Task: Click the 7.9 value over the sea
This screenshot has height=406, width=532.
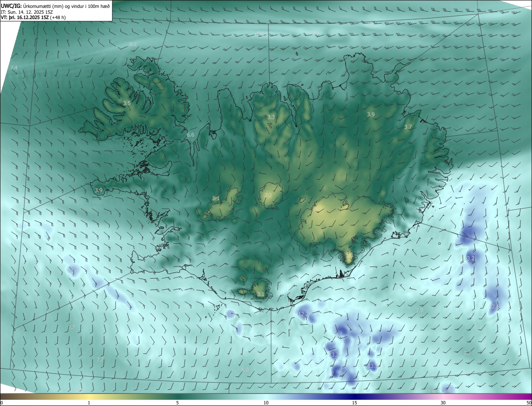Action: pyautogui.click(x=419, y=310)
